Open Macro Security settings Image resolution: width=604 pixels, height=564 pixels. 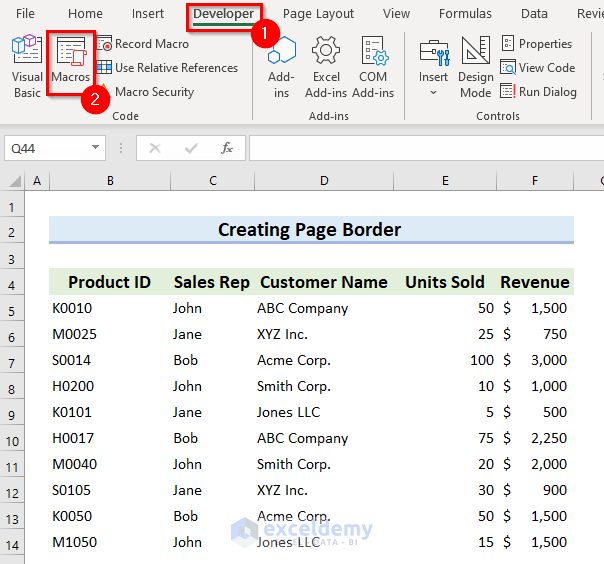(x=146, y=92)
